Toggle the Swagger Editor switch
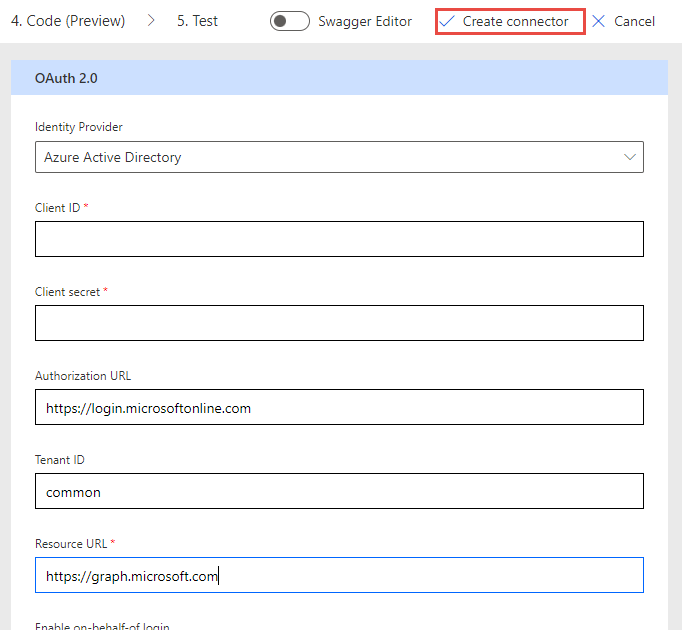Screen dimensions: 682x630 pyautogui.click(x=290, y=21)
